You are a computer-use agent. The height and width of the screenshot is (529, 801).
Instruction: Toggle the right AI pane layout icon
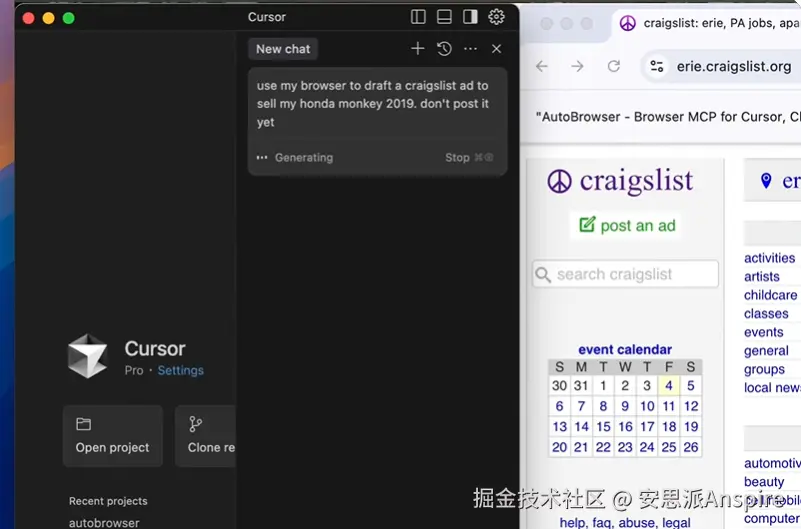point(470,17)
